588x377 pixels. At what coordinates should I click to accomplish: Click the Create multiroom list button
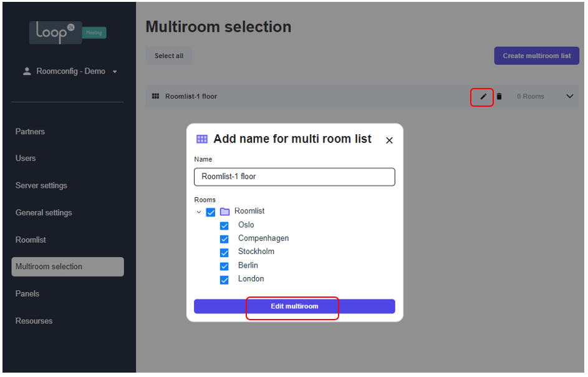pyautogui.click(x=537, y=56)
